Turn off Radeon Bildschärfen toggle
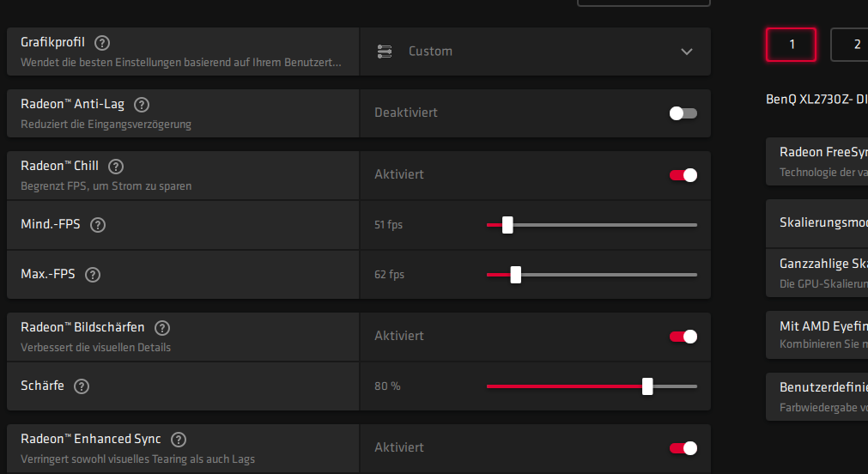The height and width of the screenshot is (474, 868). 683,337
